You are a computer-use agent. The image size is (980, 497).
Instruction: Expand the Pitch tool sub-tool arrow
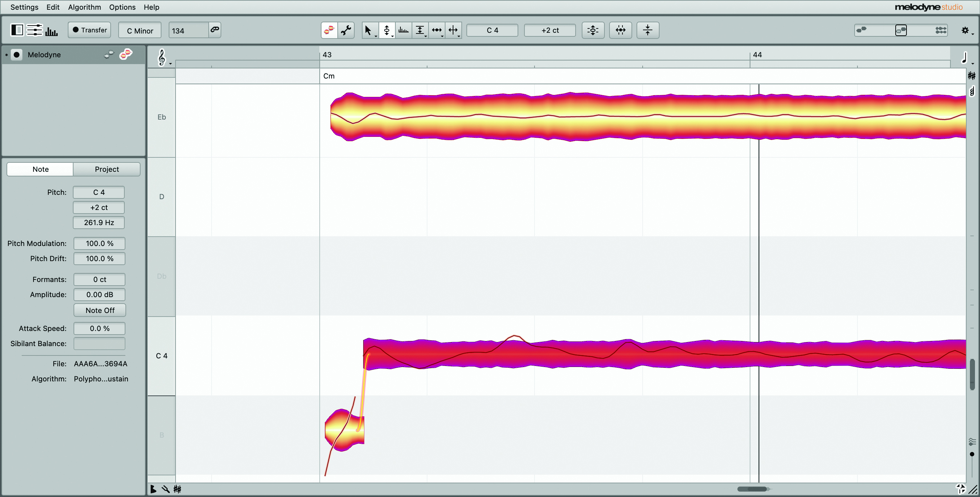click(392, 36)
